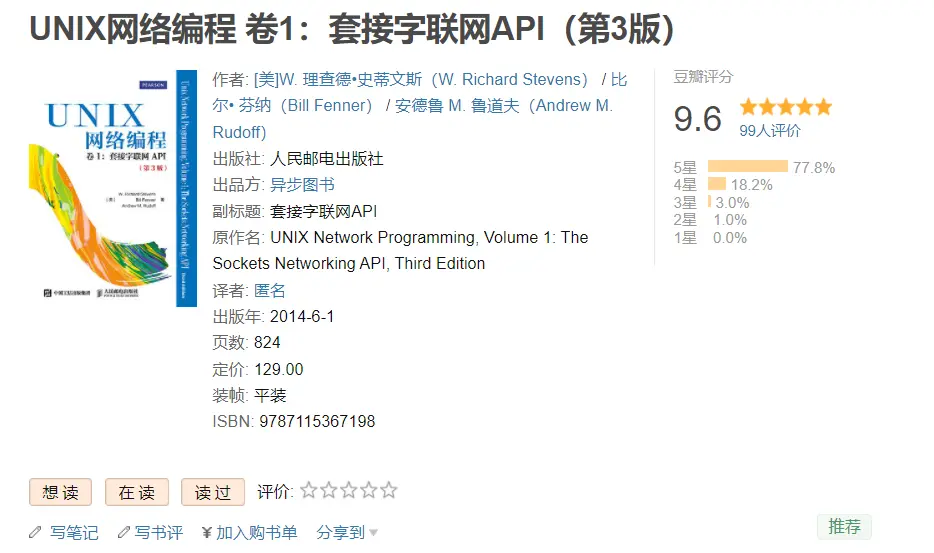Screen dimensions: 934x553
Task: Click the pencil icon beside 写笔记
Action: click(36, 532)
